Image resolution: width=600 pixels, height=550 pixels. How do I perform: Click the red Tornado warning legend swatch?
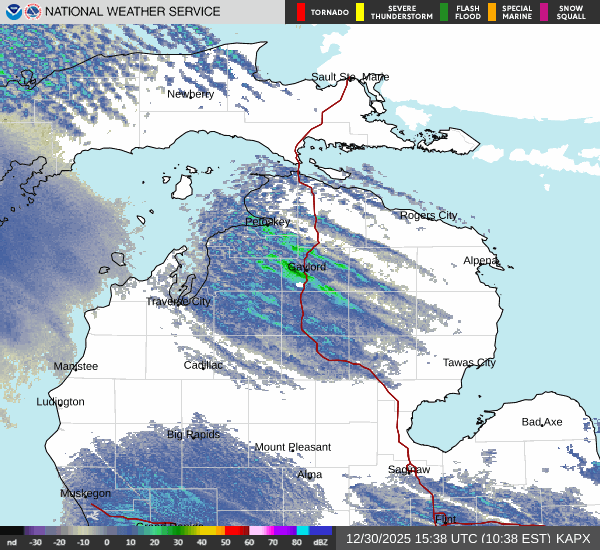[x=300, y=12]
